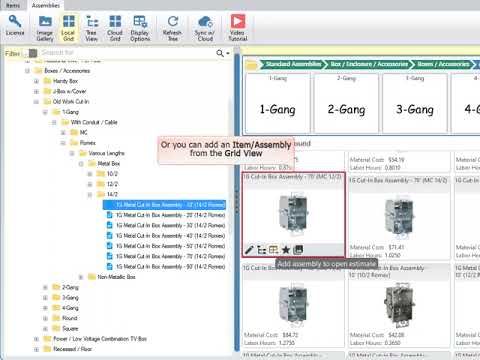480x360 pixels.
Task: Expand the J-Box w/Cover folder
Action: [36, 91]
